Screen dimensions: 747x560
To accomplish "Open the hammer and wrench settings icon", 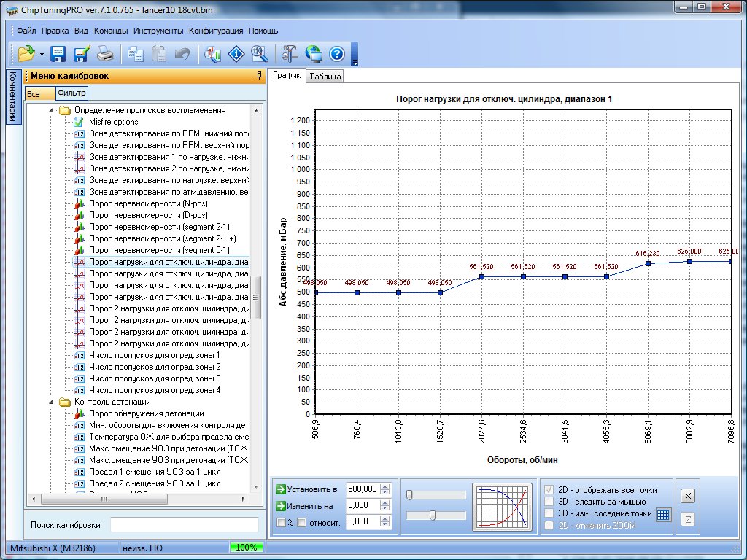I will pyautogui.click(x=290, y=53).
